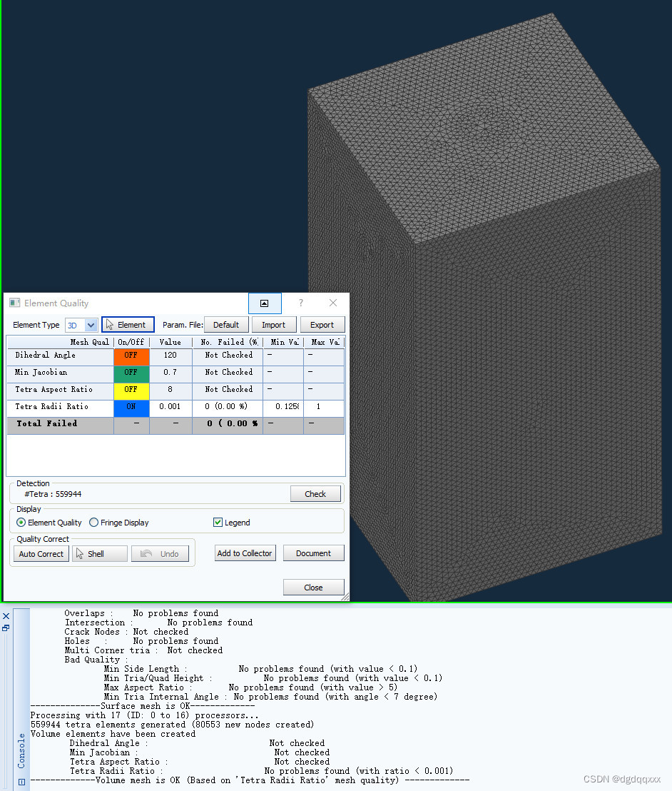Undock the Console panel

pos(6,628)
